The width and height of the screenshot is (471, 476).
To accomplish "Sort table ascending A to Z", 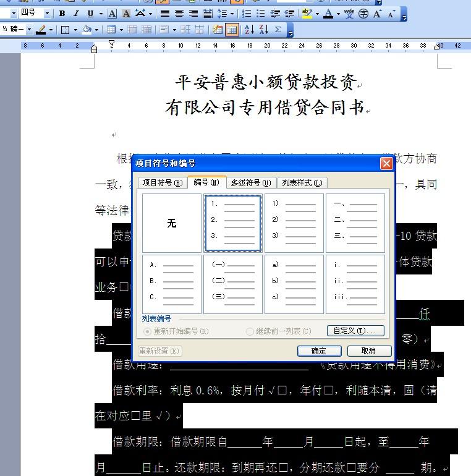I will click(249, 30).
